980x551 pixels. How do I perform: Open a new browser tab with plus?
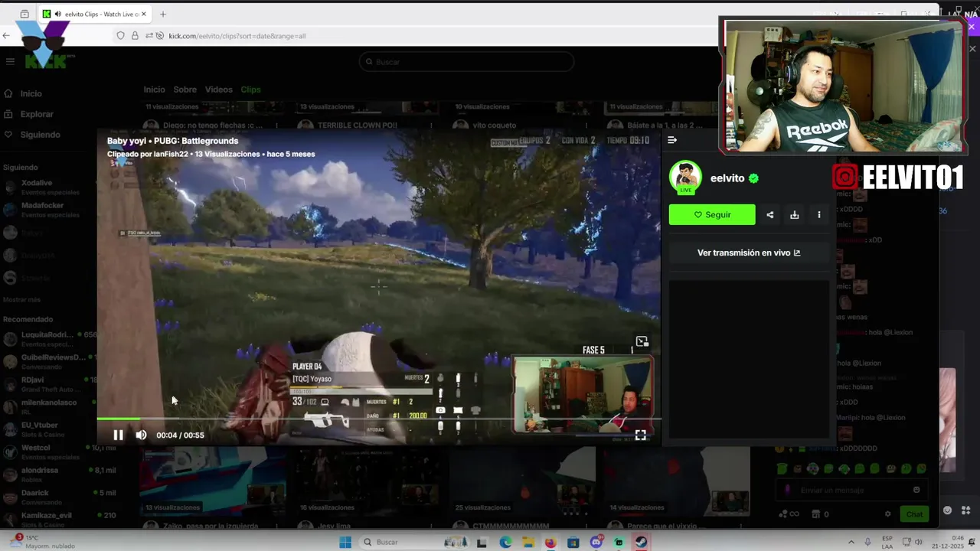[x=162, y=14]
